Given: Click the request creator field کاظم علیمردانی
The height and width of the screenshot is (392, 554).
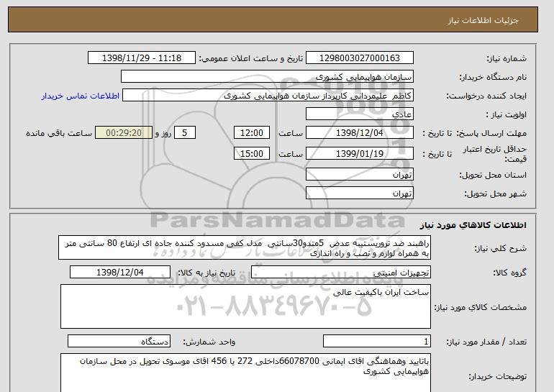Looking at the screenshot, I should (268, 96).
